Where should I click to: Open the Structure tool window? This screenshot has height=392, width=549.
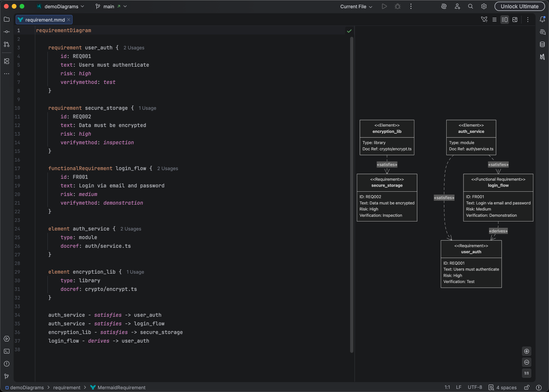click(x=6, y=61)
